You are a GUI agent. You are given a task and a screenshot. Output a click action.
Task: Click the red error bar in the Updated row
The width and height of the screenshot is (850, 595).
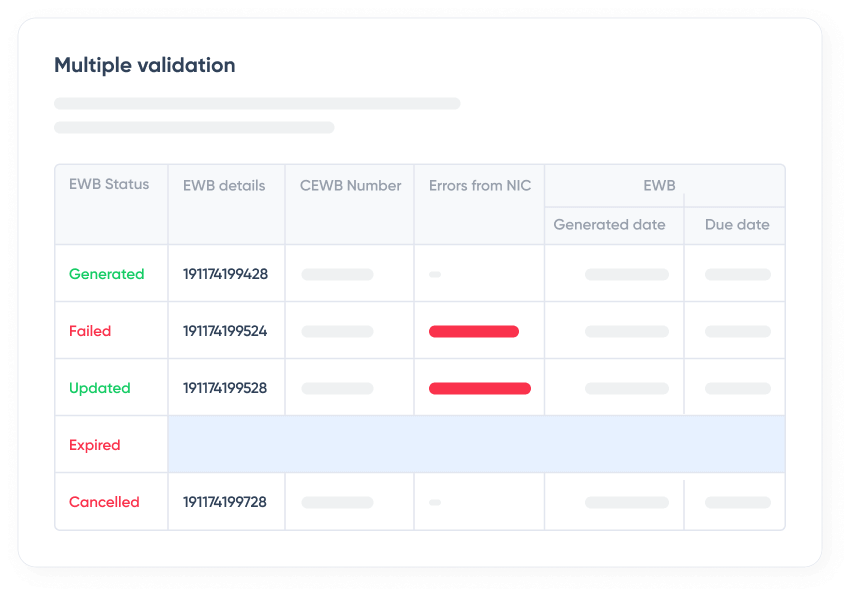480,388
